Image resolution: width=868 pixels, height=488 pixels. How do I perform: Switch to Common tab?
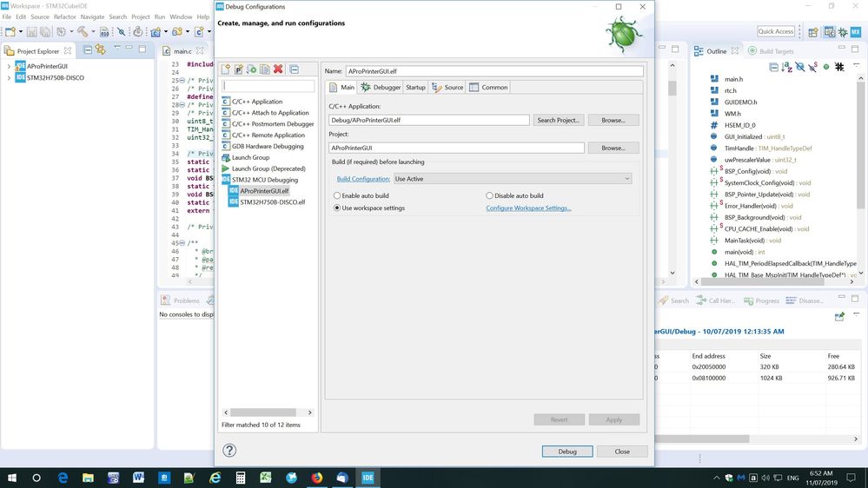pyautogui.click(x=488, y=88)
